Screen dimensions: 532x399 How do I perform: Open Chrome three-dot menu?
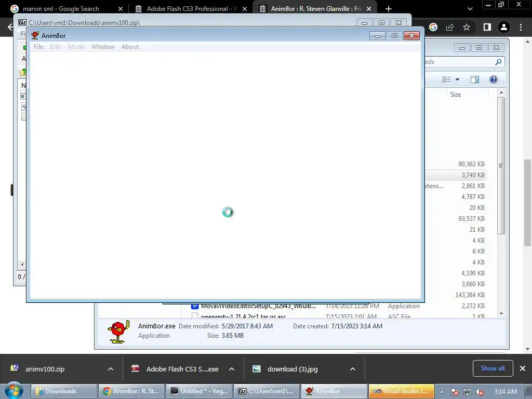coord(521,27)
